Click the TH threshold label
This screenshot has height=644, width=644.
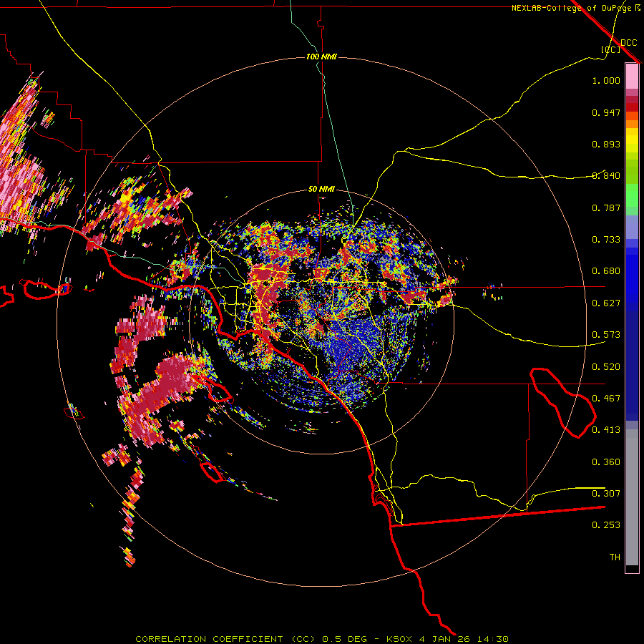(615, 557)
